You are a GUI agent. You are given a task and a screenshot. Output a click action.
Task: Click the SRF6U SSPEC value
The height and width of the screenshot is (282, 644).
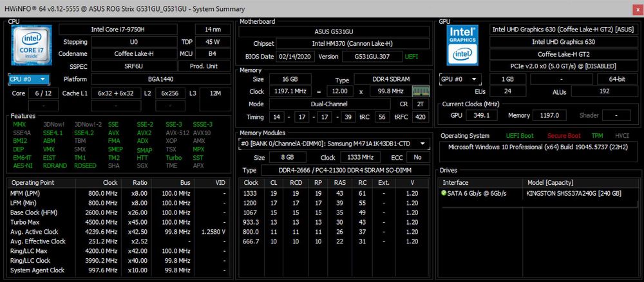click(x=134, y=66)
